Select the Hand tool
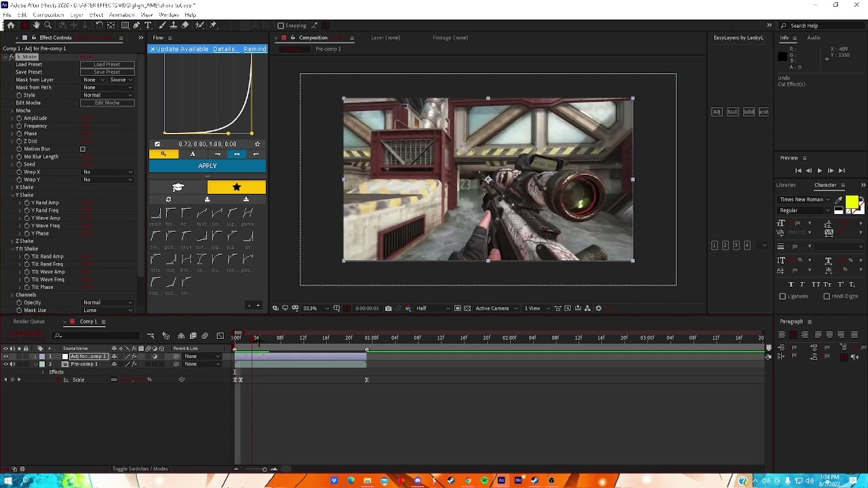The width and height of the screenshot is (868, 488). coord(36,25)
